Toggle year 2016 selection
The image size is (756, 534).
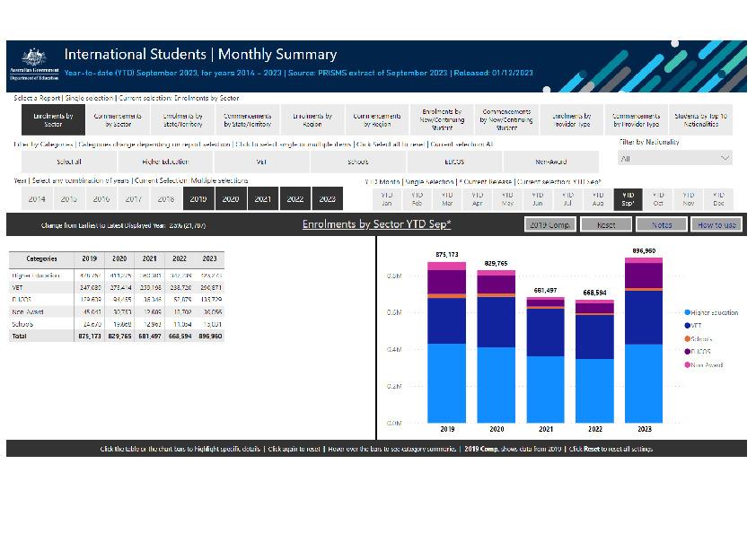101,198
